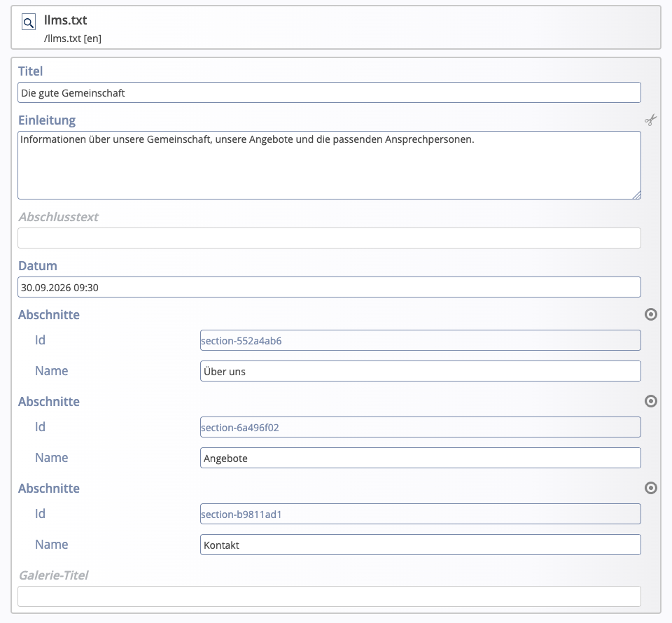This screenshot has height=623, width=672.
Task: Select the Id field section-b9811ad1
Action: 421,514
